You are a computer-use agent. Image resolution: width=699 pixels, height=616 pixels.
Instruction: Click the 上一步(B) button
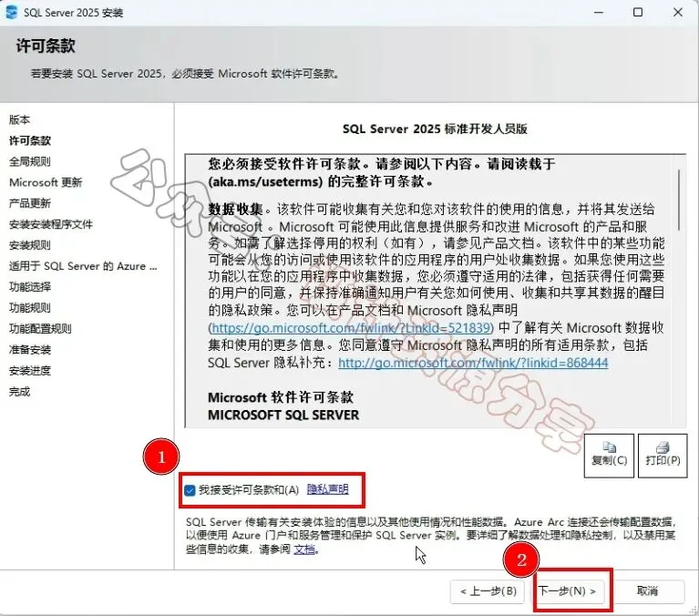click(488, 591)
